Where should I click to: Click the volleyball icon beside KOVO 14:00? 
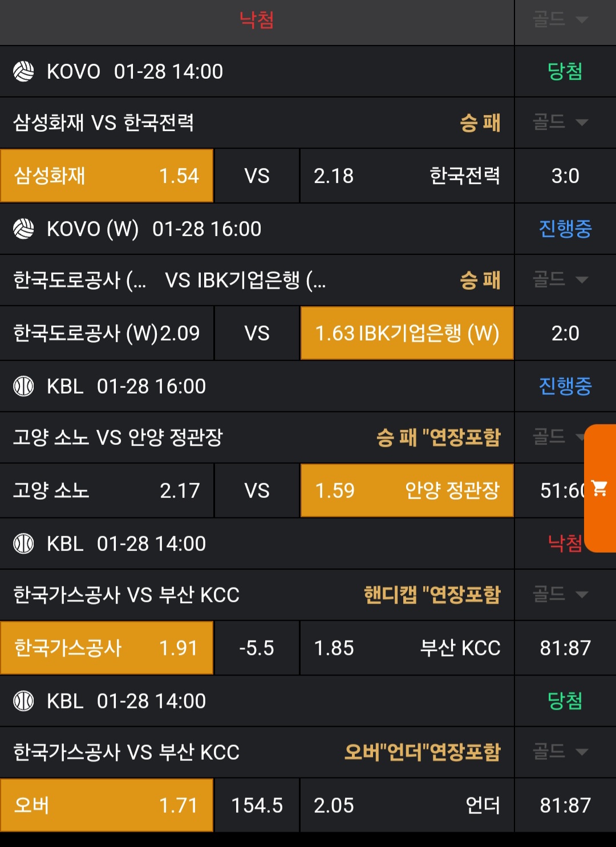pyautogui.click(x=23, y=71)
